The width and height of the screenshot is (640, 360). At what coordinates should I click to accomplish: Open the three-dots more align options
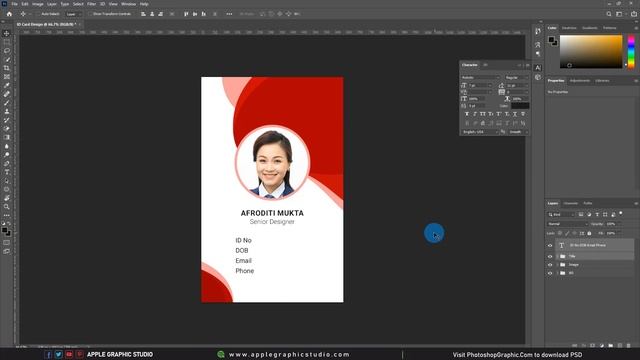click(229, 14)
